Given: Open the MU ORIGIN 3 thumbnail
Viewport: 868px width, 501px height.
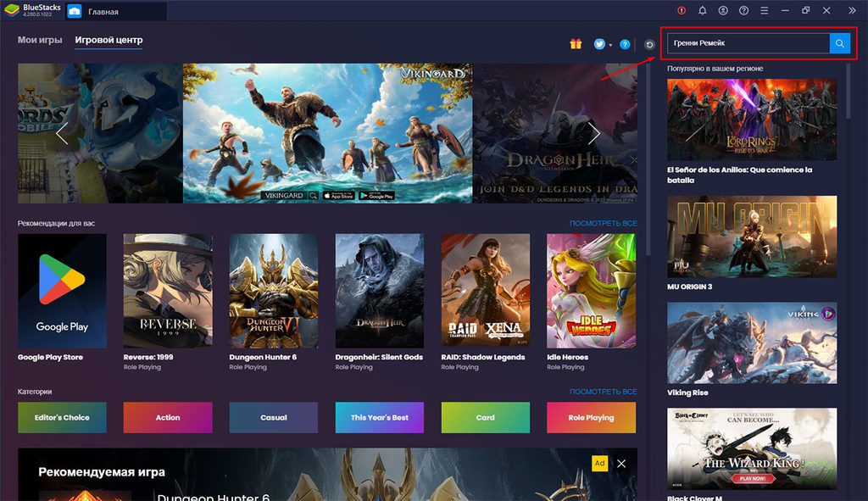Looking at the screenshot, I should tap(752, 237).
